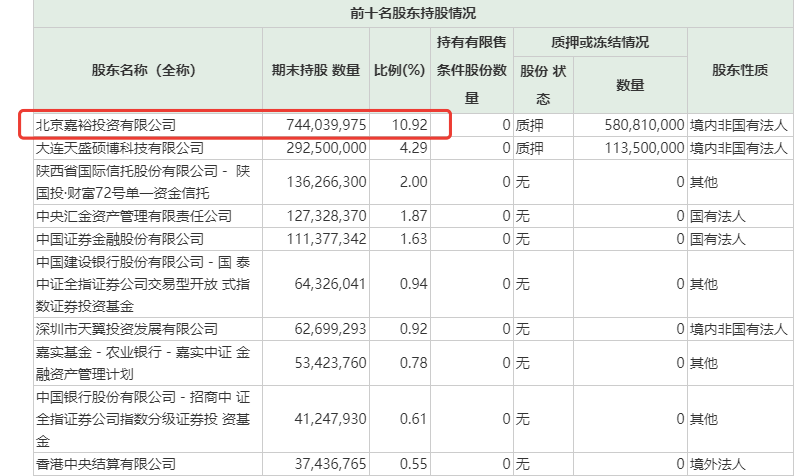Select the holding value 41,247,930
Image resolution: width=811 pixels, height=476 pixels.
pyautogui.click(x=330, y=419)
